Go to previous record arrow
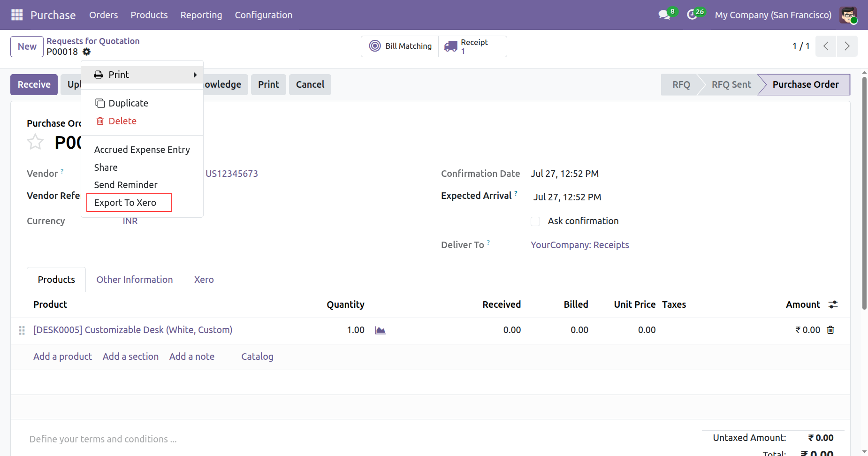Screen dimensions: 868x456 point(826,46)
